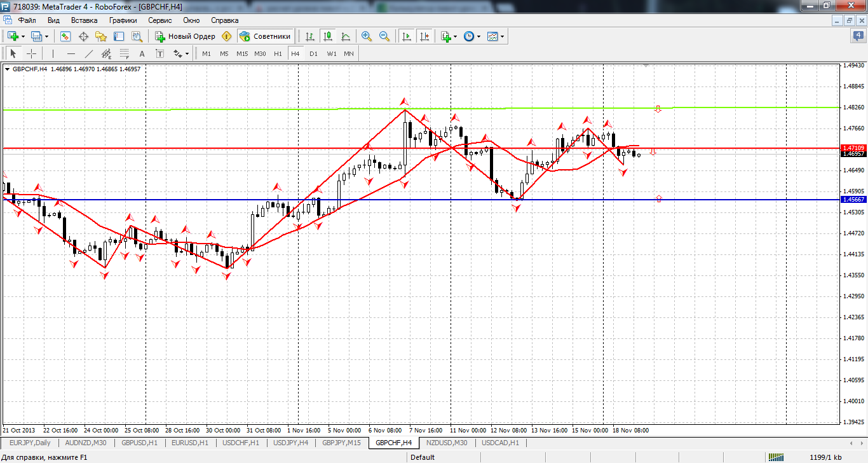868x463 pixels.
Task: Click the triangle beside GBPCHF,H4 chart label
Action: [7, 69]
